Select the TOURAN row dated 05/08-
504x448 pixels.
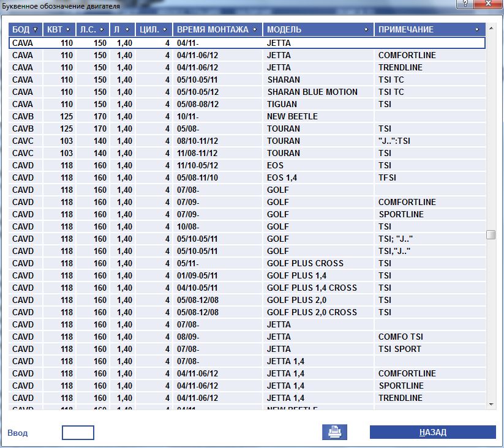pyautogui.click(x=247, y=129)
